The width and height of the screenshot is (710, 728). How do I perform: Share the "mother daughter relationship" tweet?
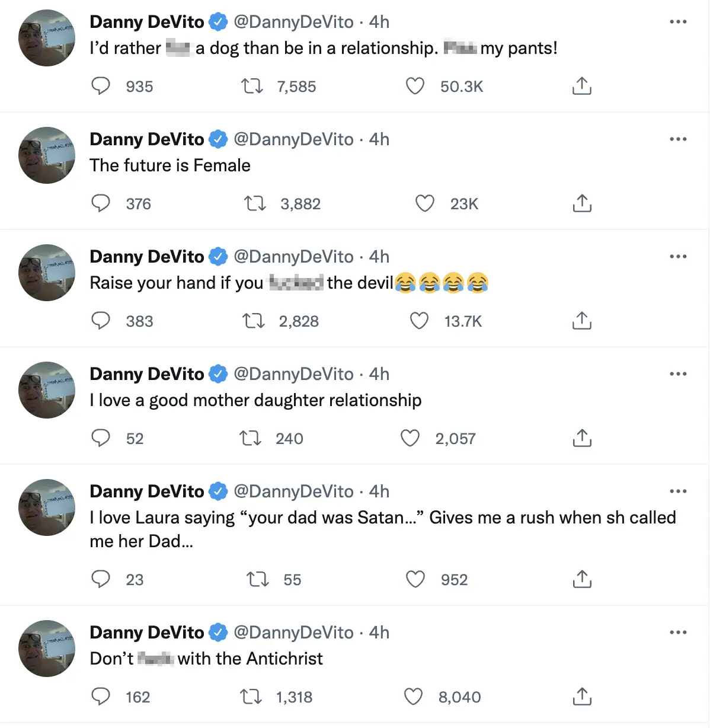(582, 439)
